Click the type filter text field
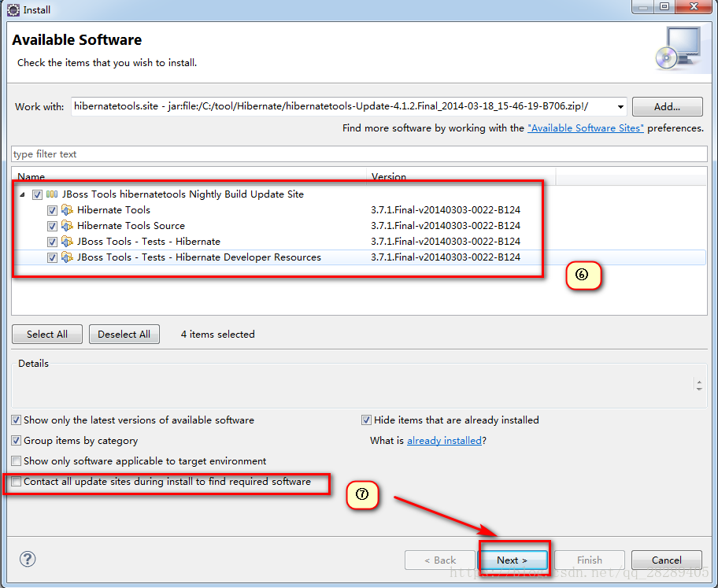 360,153
